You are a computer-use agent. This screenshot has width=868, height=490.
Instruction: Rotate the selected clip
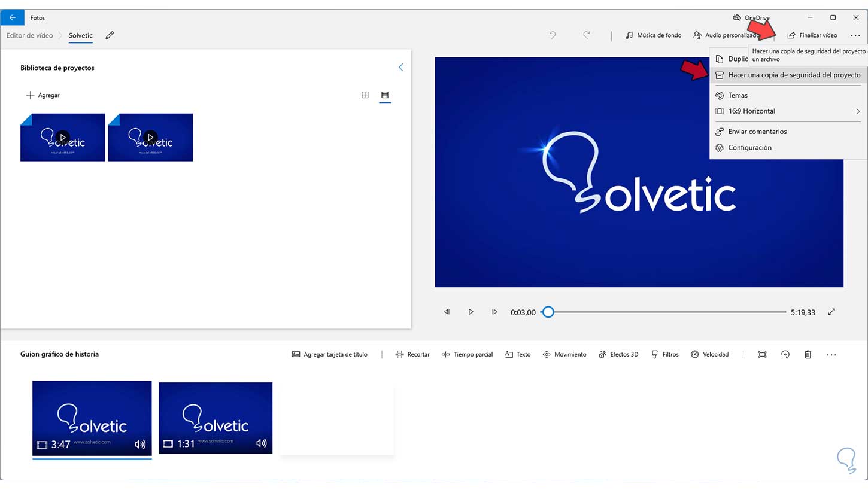785,355
